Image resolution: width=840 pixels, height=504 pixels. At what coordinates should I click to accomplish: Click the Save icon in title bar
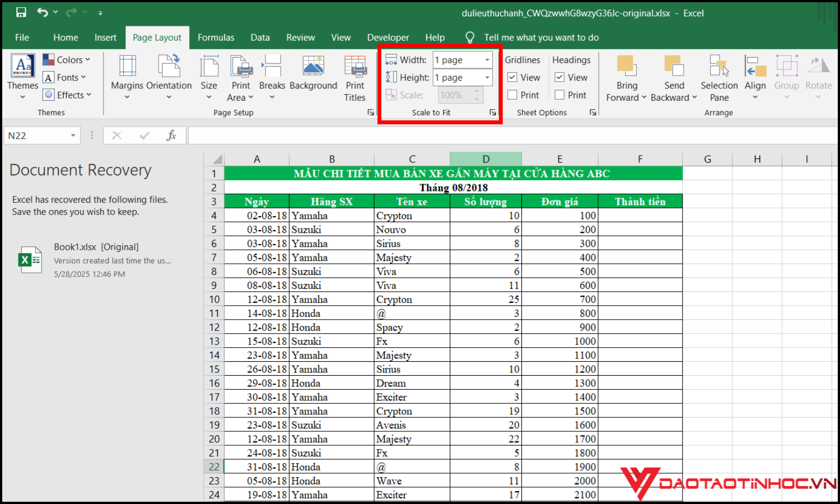(x=21, y=12)
